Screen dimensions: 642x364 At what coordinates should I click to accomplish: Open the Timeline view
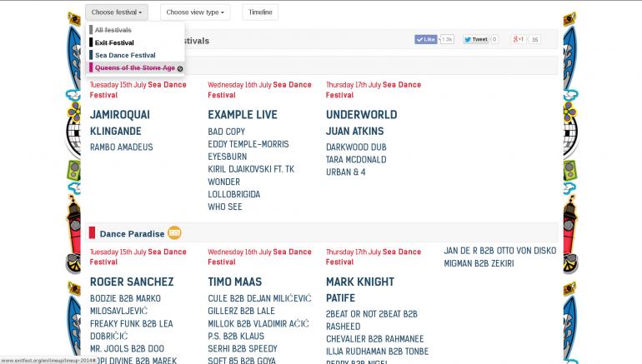[x=260, y=12]
